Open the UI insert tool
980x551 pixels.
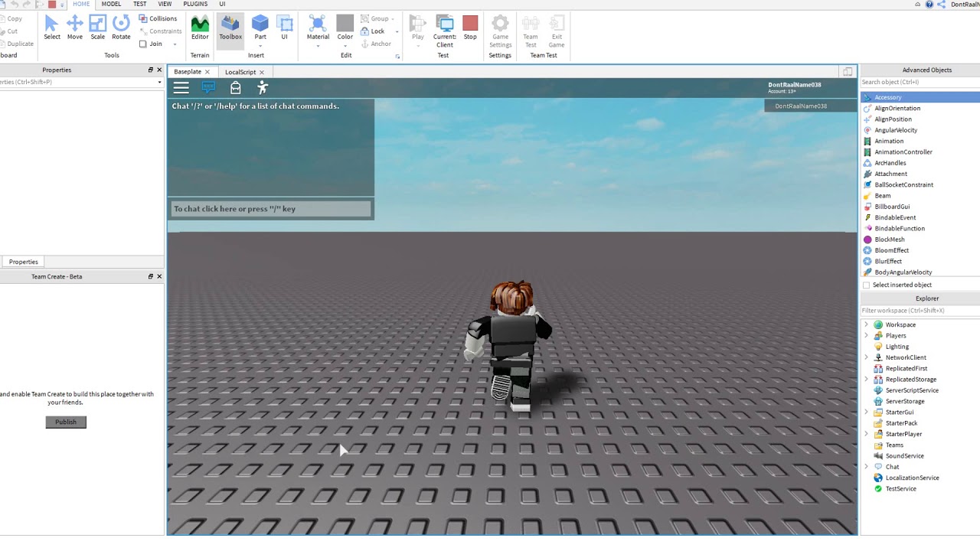click(x=284, y=28)
